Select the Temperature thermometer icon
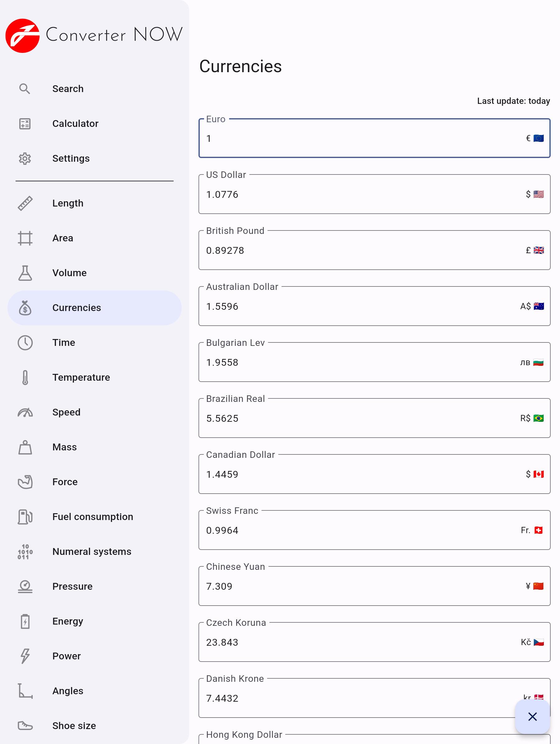 pyautogui.click(x=25, y=377)
